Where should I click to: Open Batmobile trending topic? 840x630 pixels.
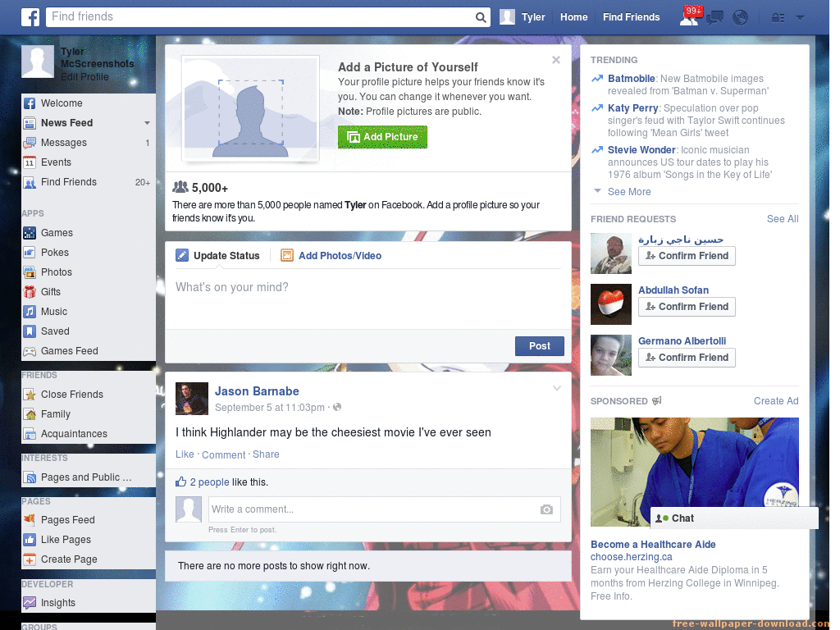click(x=631, y=78)
